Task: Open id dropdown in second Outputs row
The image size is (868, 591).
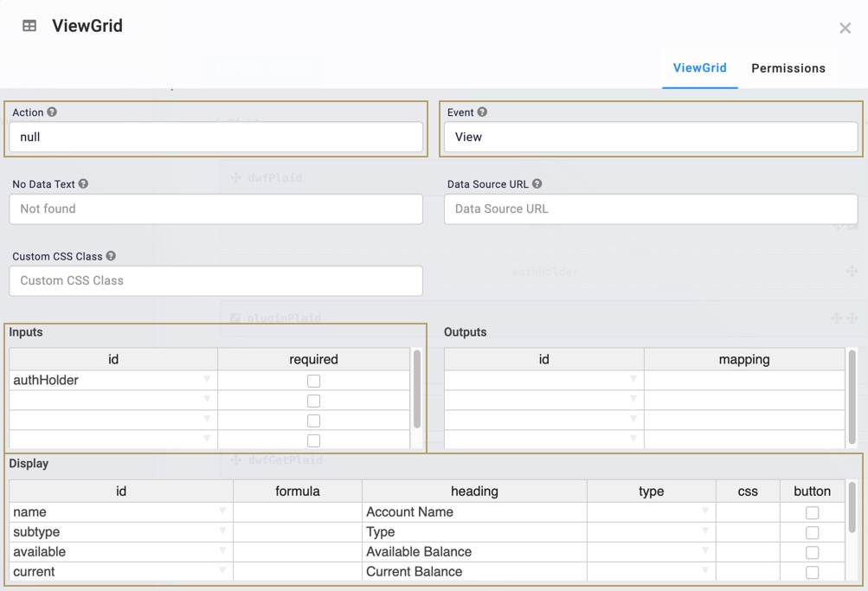Action: coord(633,399)
